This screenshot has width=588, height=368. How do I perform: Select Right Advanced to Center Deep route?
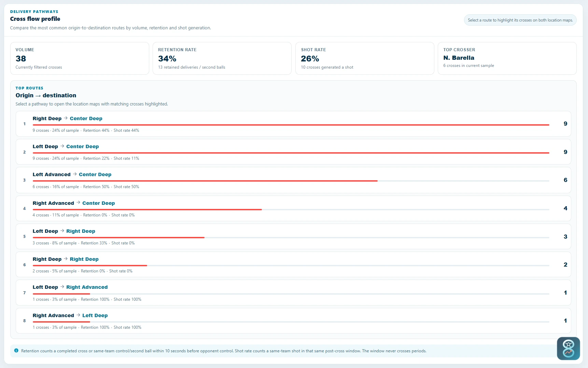point(293,208)
